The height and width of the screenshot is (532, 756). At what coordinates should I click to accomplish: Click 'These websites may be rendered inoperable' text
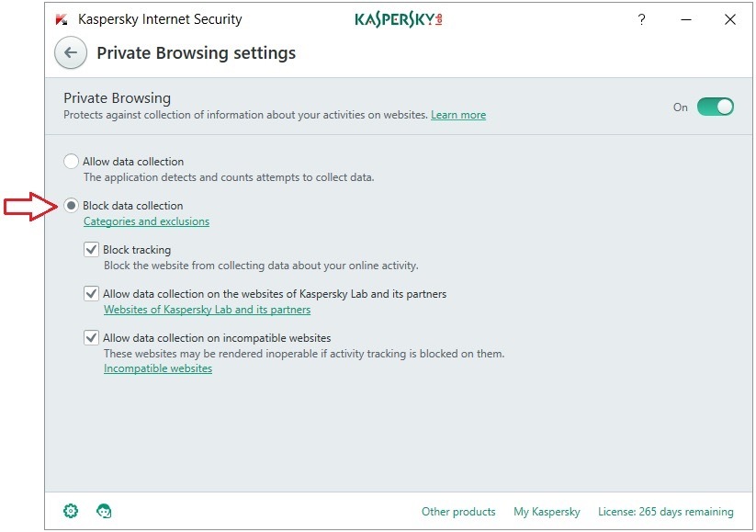coord(304,354)
